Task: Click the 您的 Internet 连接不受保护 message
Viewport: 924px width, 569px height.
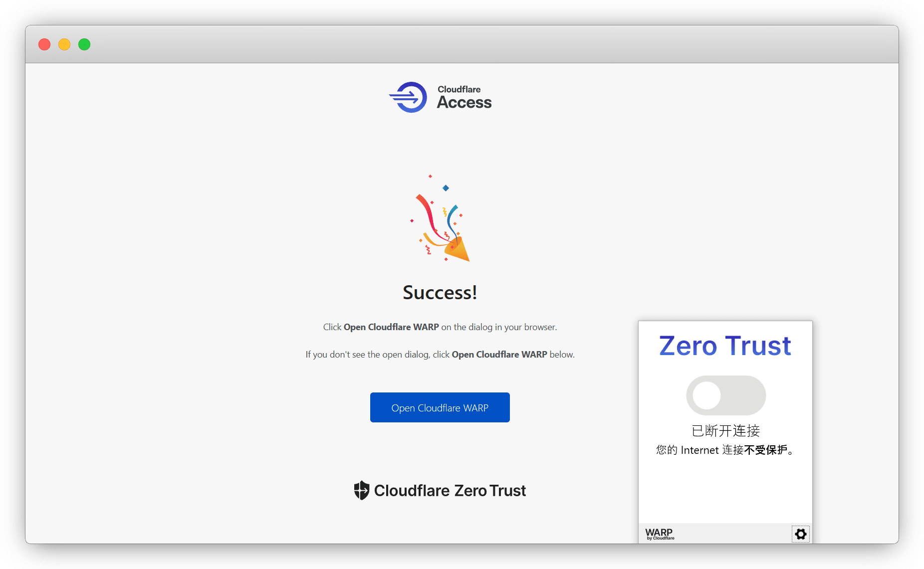Action: click(725, 450)
